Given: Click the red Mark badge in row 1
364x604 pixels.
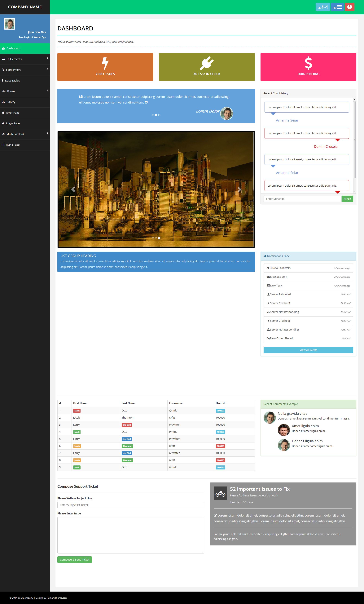Looking at the screenshot, I should (77, 411).
